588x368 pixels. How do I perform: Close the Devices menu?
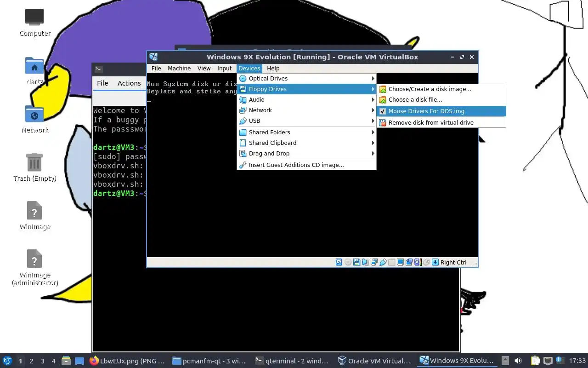point(249,68)
